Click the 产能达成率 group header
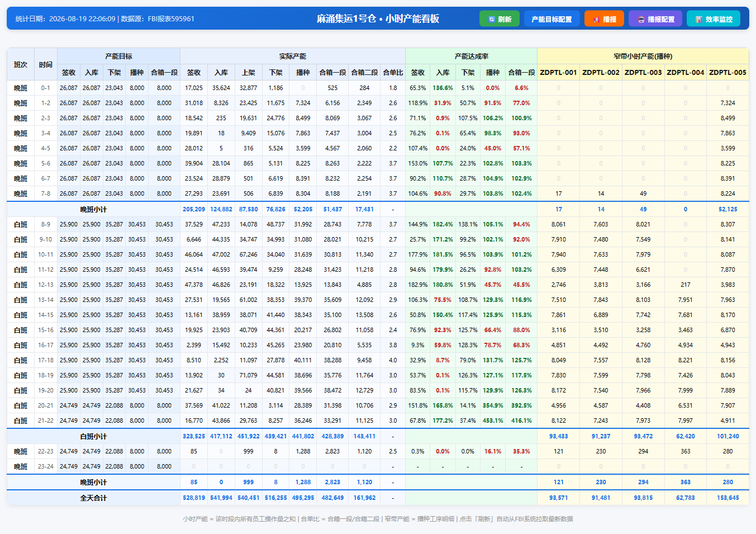Screen dimensions: 756x534 tap(471, 56)
